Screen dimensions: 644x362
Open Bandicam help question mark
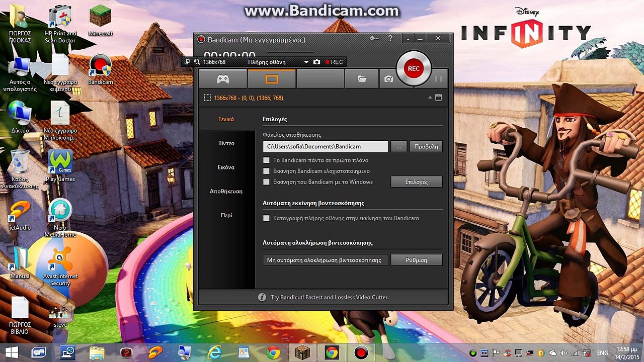point(390,38)
